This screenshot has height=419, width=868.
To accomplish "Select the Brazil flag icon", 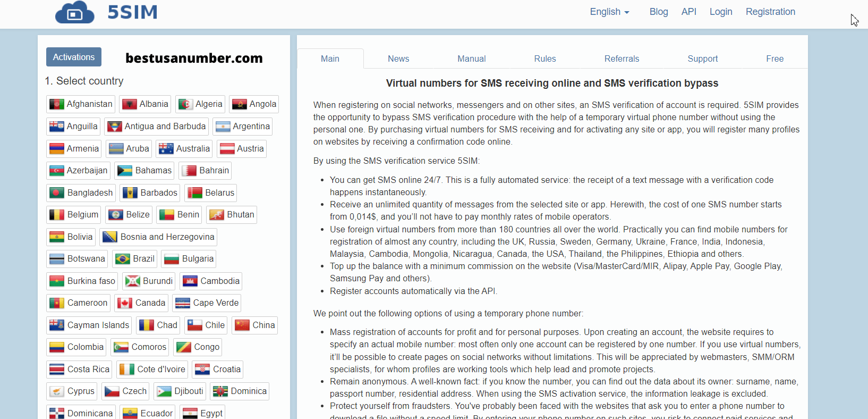I will tap(123, 259).
